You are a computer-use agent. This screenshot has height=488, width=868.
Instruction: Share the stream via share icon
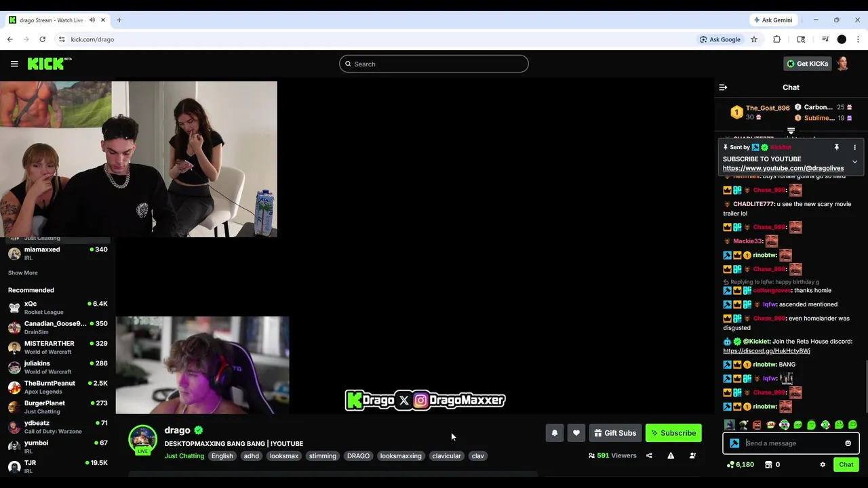[649, 455]
